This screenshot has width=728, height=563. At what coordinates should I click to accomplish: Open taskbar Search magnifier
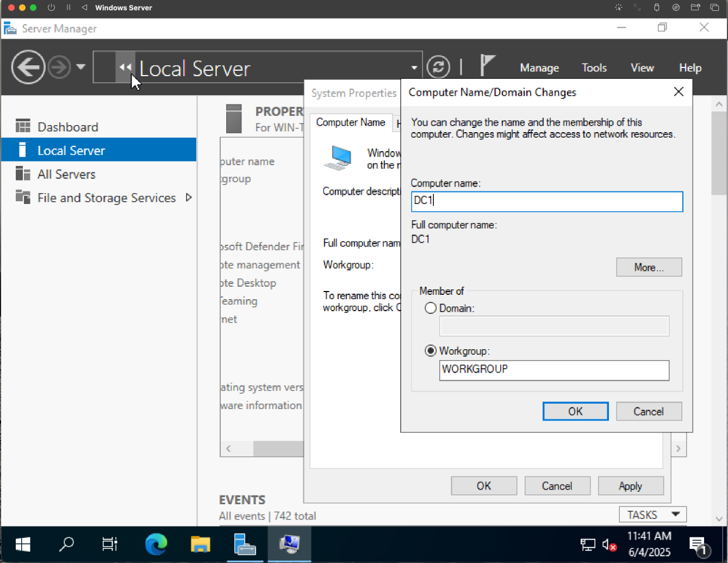(67, 544)
